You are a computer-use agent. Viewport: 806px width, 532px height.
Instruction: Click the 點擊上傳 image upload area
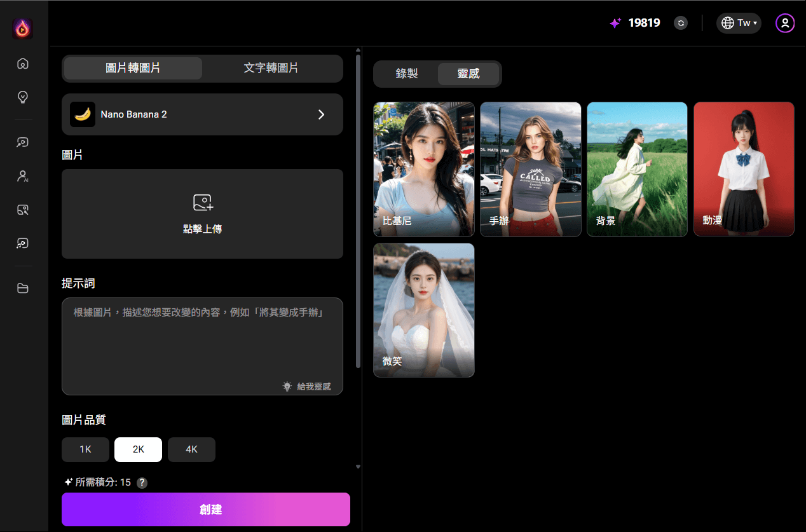click(202, 214)
